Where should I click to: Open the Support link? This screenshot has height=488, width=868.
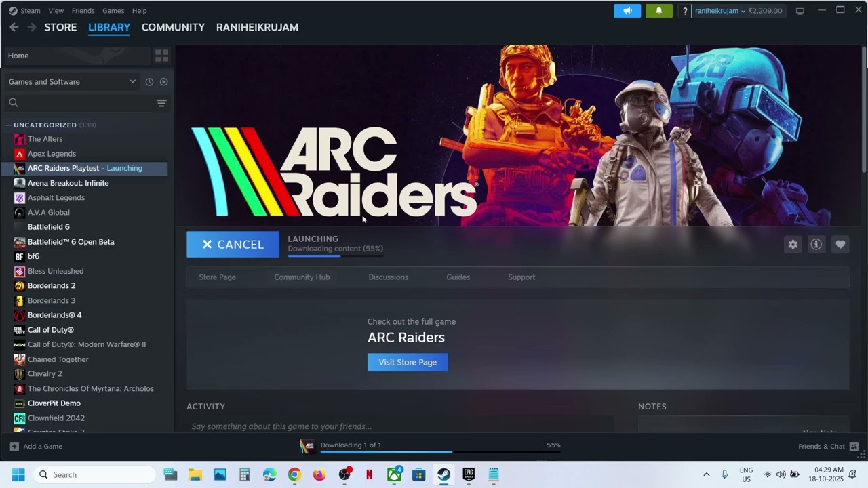521,277
